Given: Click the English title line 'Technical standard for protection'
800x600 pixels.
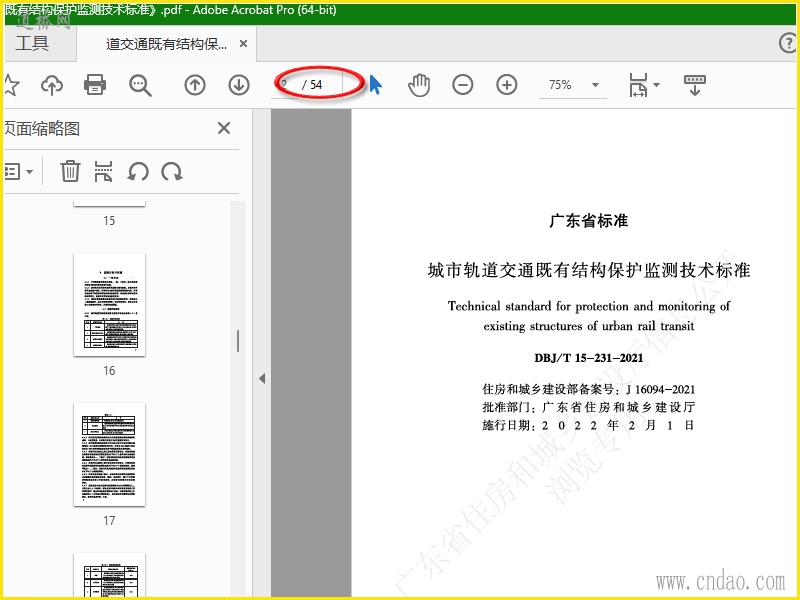Looking at the screenshot, I should (589, 306).
